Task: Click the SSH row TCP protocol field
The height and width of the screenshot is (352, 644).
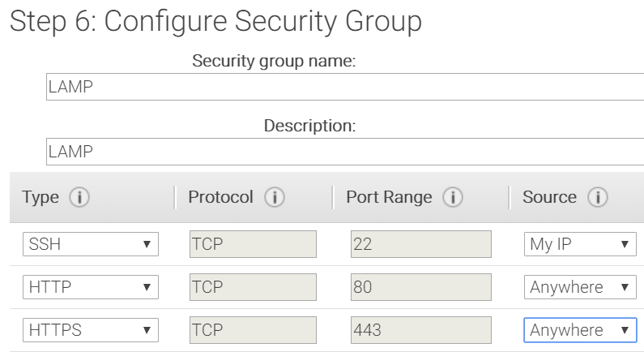Action: click(x=253, y=244)
